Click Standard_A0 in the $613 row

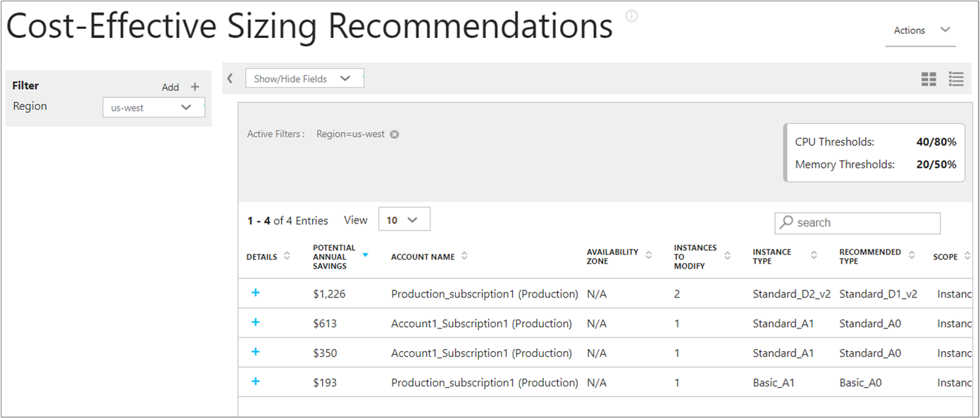click(x=870, y=324)
